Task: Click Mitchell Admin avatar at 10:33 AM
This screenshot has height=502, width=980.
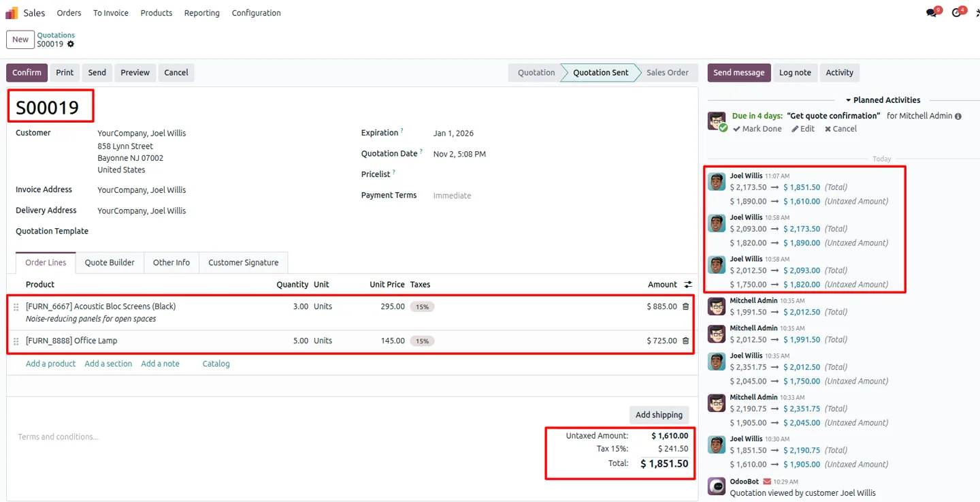Action: 717,403
